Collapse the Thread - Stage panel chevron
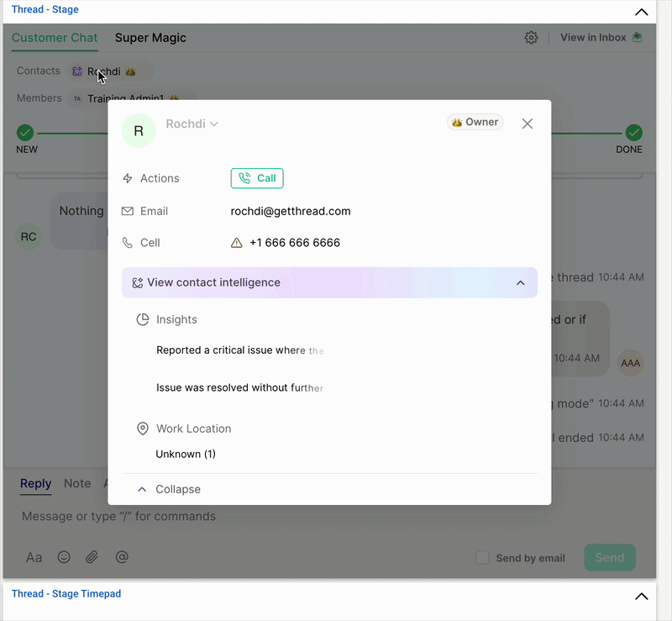Viewport: 672px width, 621px height. (641, 12)
